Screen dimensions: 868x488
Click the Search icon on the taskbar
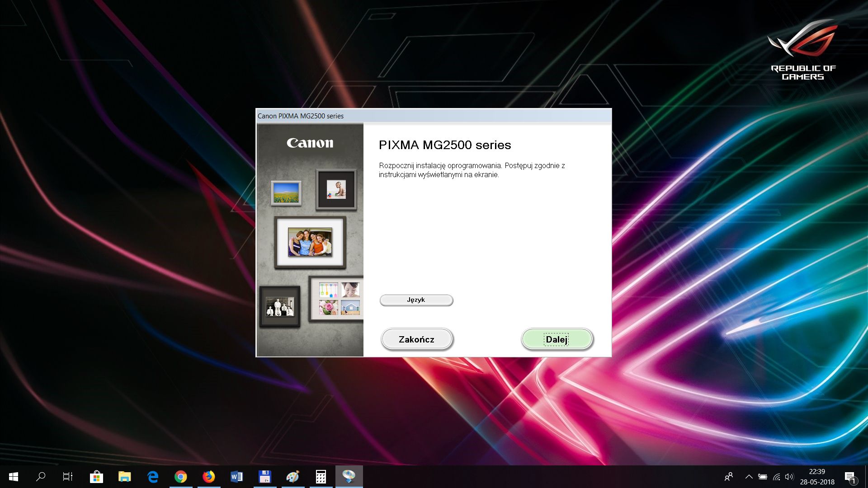(41, 477)
